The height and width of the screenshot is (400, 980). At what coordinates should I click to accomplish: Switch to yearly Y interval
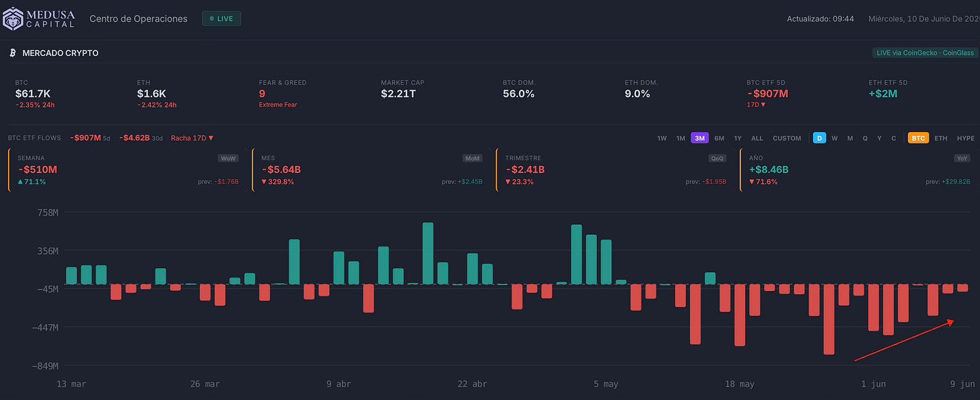pyautogui.click(x=880, y=138)
